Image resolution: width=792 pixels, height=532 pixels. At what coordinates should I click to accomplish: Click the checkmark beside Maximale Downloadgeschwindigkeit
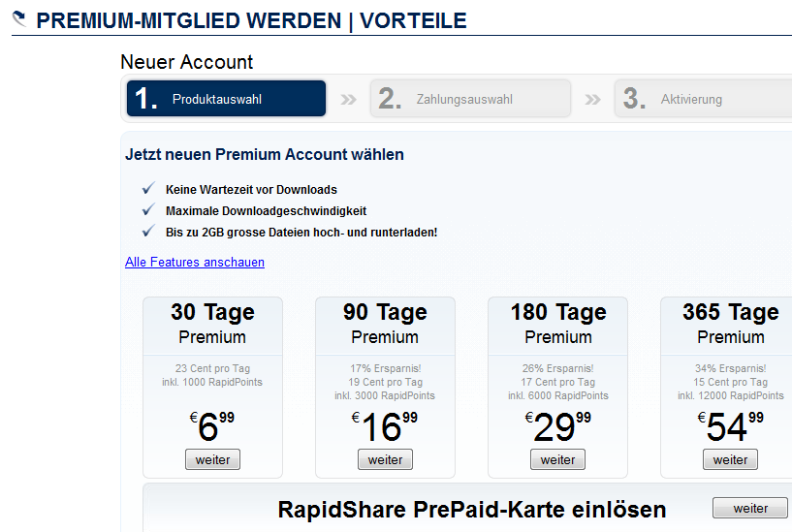[x=148, y=209]
